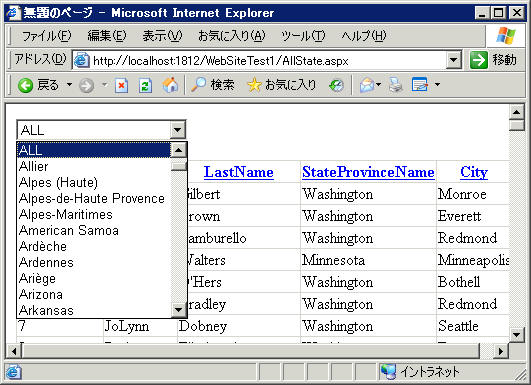Click the horizontal scroll-right arrow
The width and height of the screenshot is (531, 385).
501,351
